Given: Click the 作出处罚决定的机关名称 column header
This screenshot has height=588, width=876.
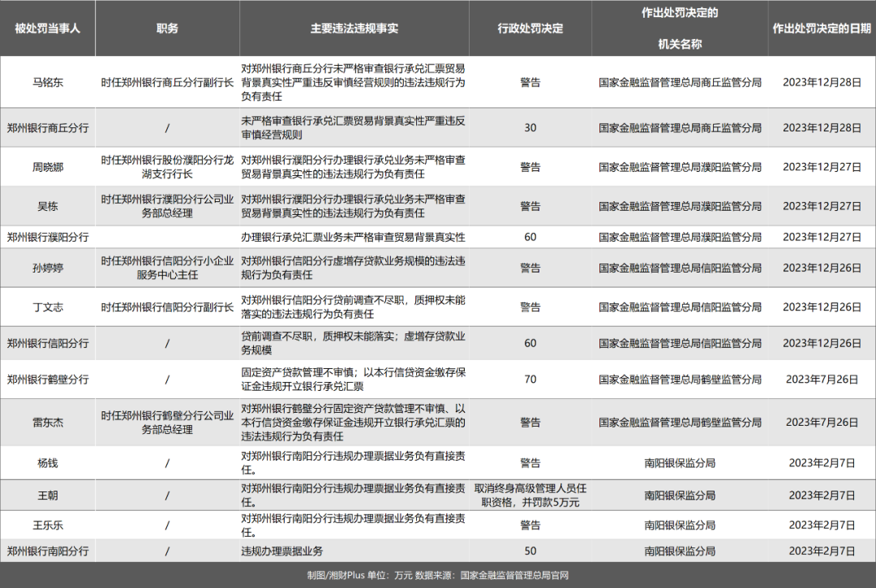Looking at the screenshot, I should click(x=680, y=28).
